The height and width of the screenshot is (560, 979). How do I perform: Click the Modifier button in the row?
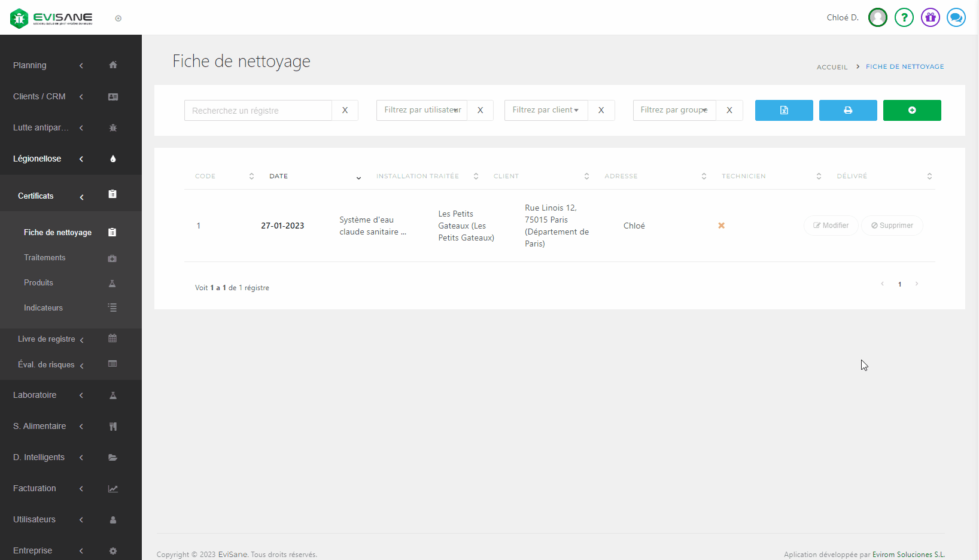831,226
